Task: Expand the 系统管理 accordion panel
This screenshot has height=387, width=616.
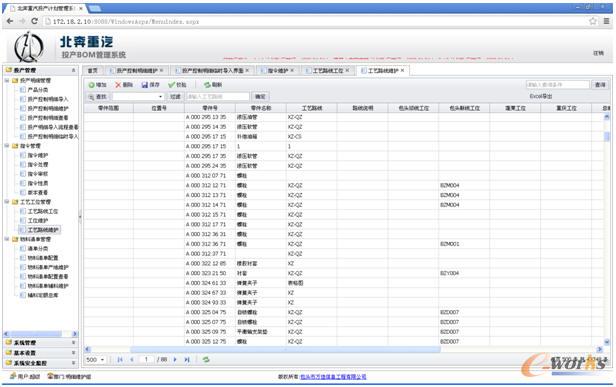Action: coord(73,343)
